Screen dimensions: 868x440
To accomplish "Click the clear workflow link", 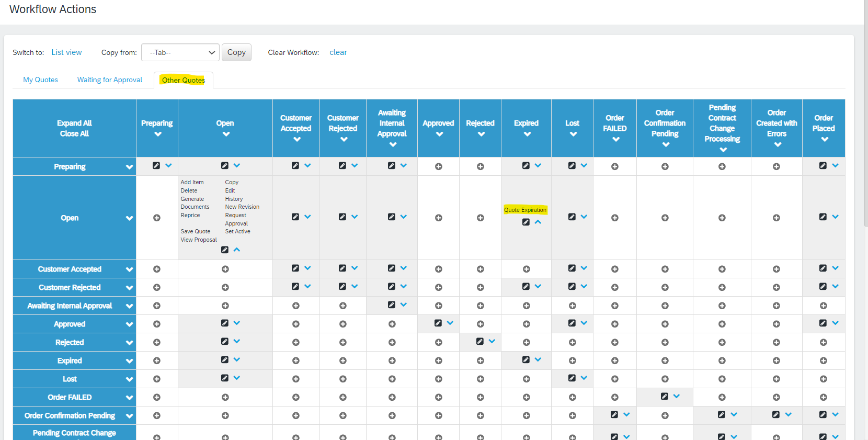I will (x=338, y=52).
